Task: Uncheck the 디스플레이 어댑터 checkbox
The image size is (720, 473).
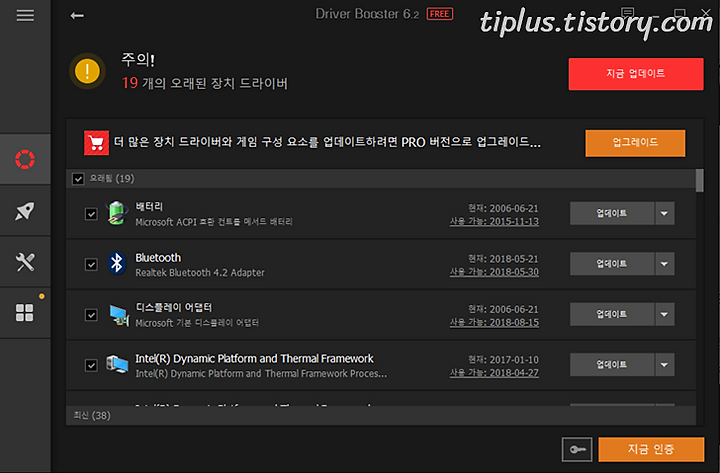Action: click(x=91, y=315)
